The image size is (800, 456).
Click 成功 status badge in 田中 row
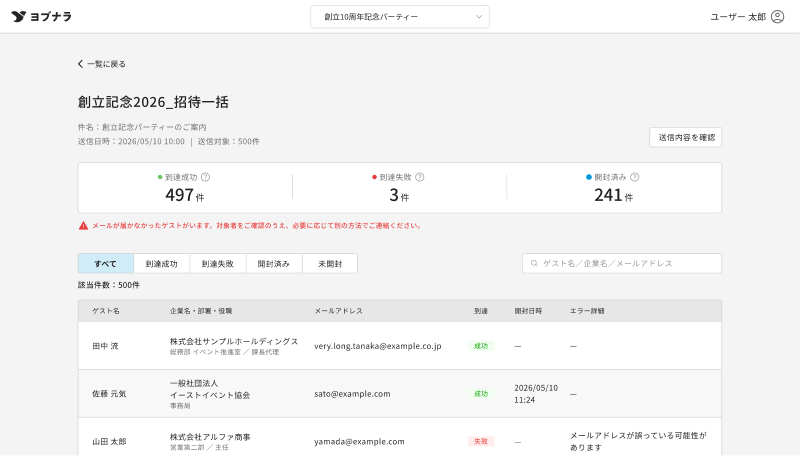481,346
